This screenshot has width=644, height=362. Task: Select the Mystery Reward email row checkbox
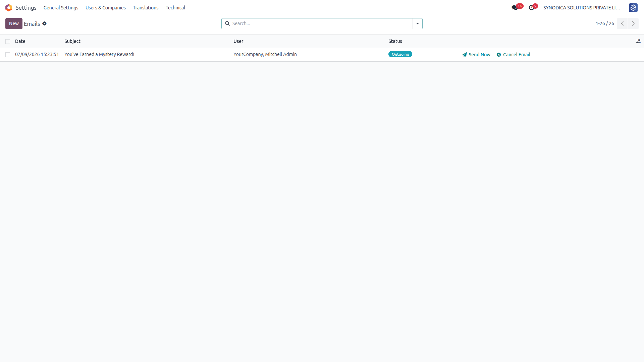(8, 55)
